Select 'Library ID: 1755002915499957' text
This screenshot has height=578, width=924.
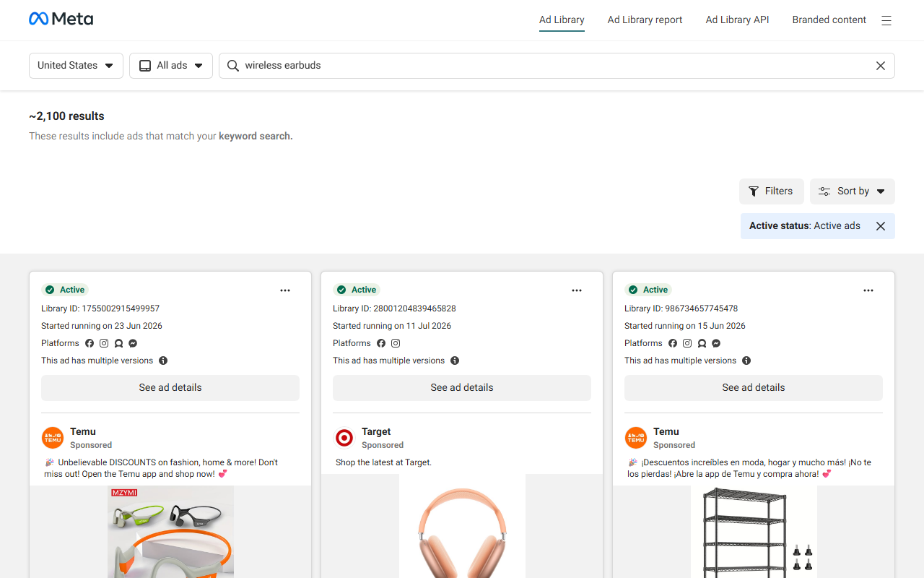[x=100, y=309]
